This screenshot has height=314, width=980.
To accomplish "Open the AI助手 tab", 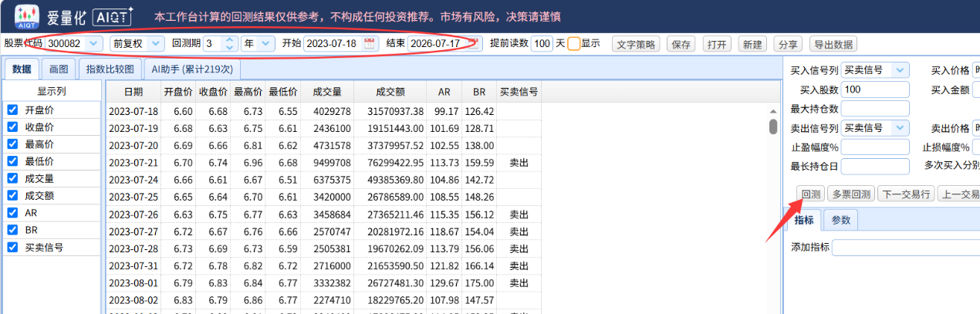I will (x=192, y=69).
